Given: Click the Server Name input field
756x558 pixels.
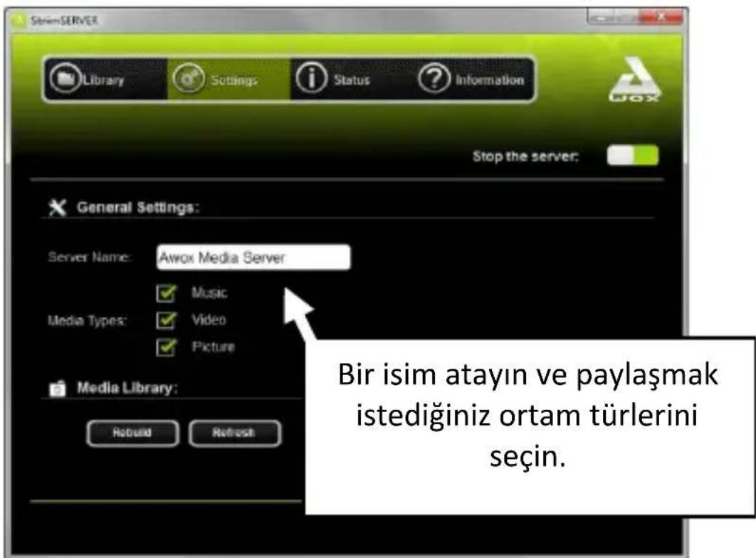Looking at the screenshot, I should (253, 258).
